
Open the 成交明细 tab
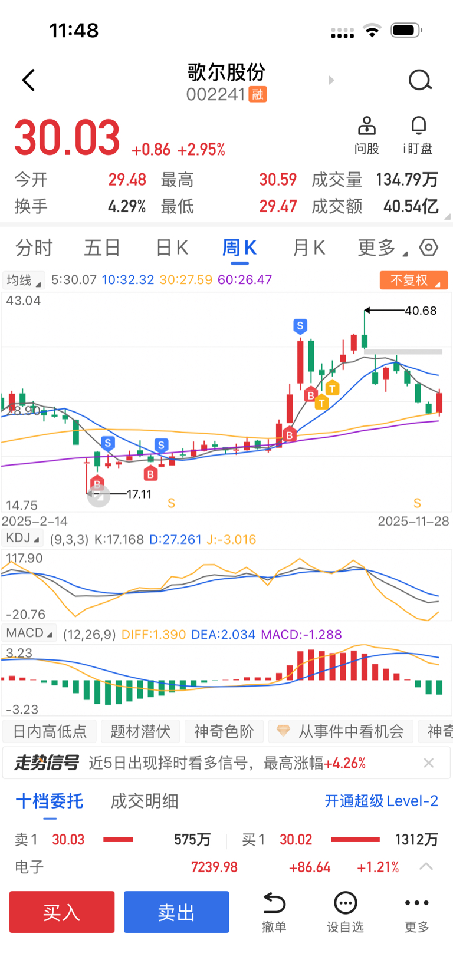145,801
